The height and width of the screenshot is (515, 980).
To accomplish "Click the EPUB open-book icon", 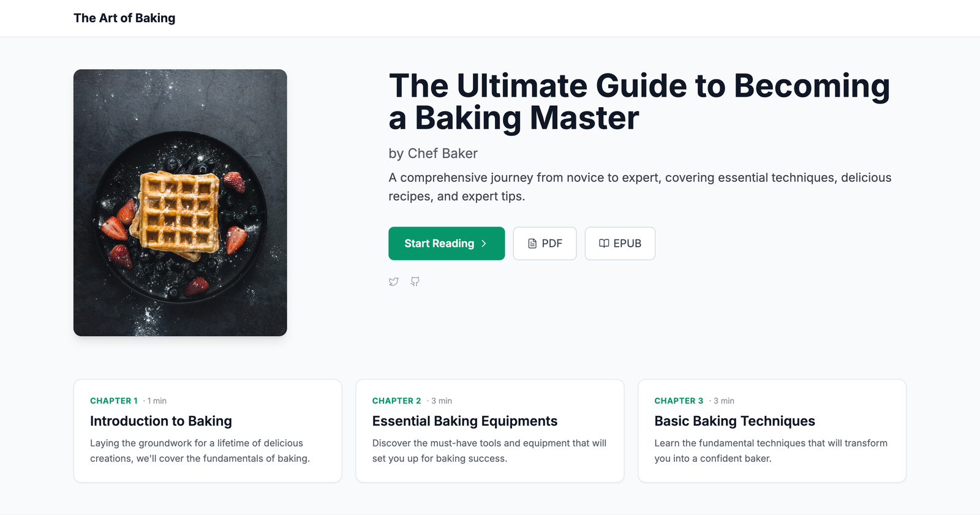I will (604, 244).
